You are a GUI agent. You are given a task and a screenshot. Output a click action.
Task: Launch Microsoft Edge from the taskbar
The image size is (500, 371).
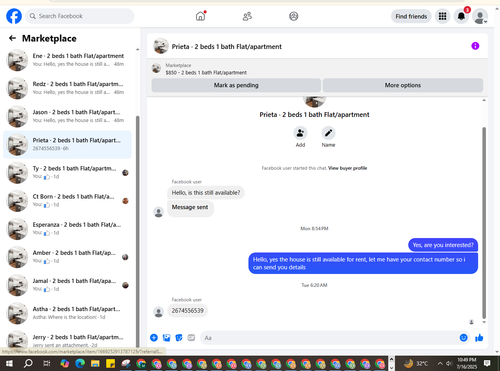80,363
